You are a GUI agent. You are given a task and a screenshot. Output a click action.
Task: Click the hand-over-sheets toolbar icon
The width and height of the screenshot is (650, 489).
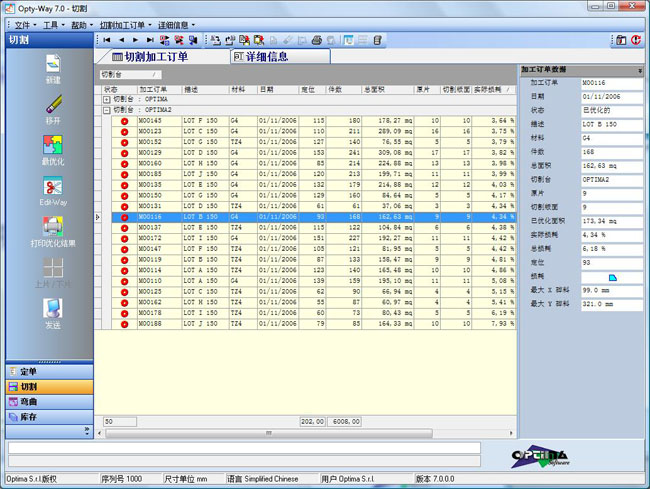tap(230, 40)
